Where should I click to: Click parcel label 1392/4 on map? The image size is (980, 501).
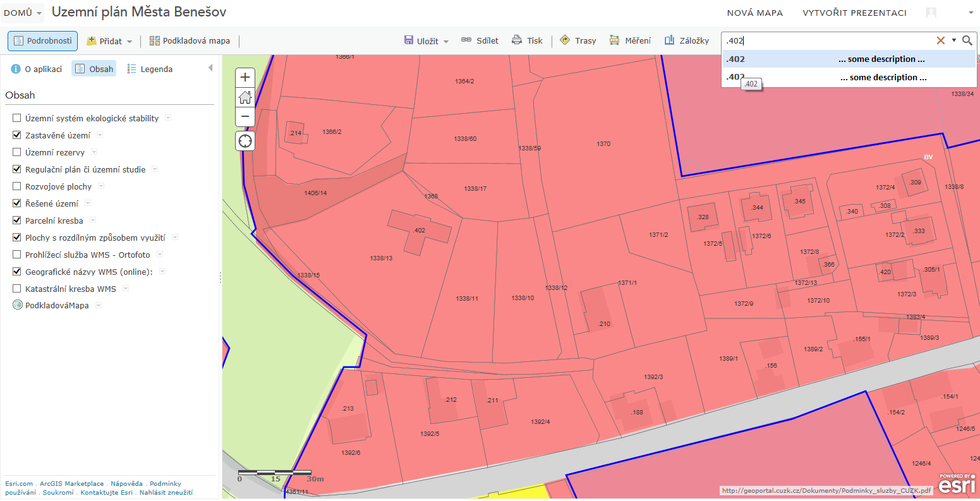click(x=540, y=422)
